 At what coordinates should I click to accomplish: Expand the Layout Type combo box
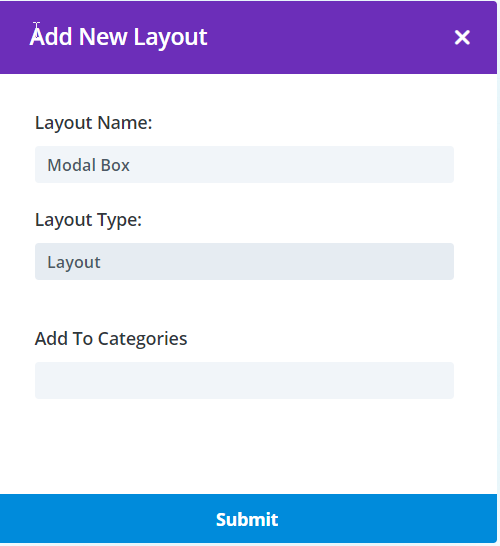tap(244, 262)
